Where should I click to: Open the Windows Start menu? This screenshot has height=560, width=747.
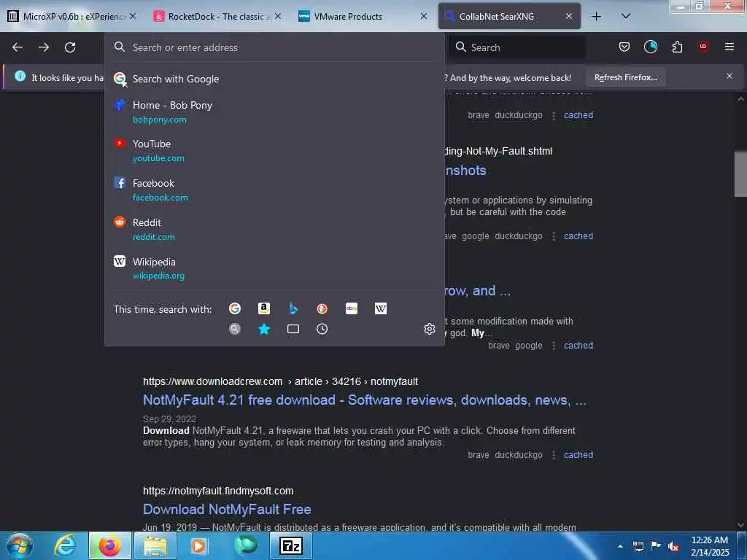tap(20, 545)
